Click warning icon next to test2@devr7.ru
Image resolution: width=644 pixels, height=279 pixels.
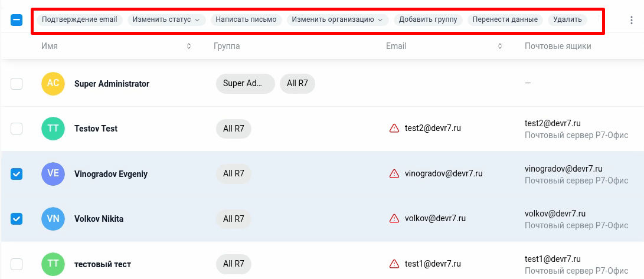pos(394,129)
